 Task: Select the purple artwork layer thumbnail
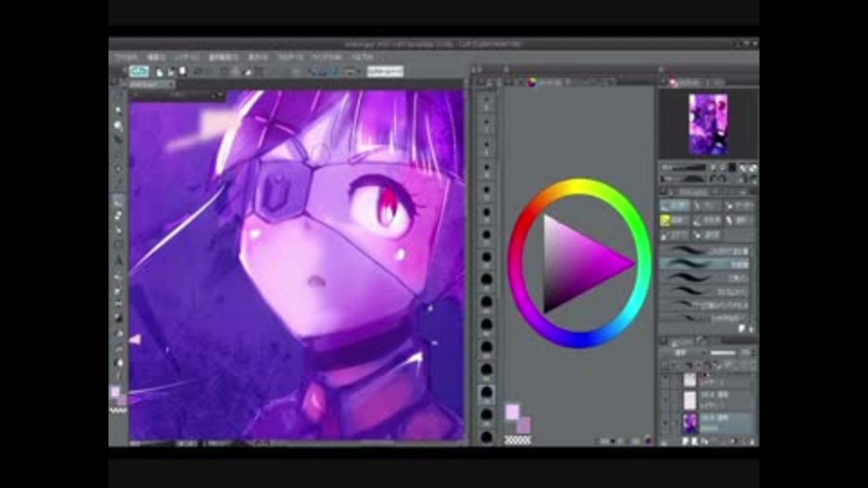coord(690,423)
